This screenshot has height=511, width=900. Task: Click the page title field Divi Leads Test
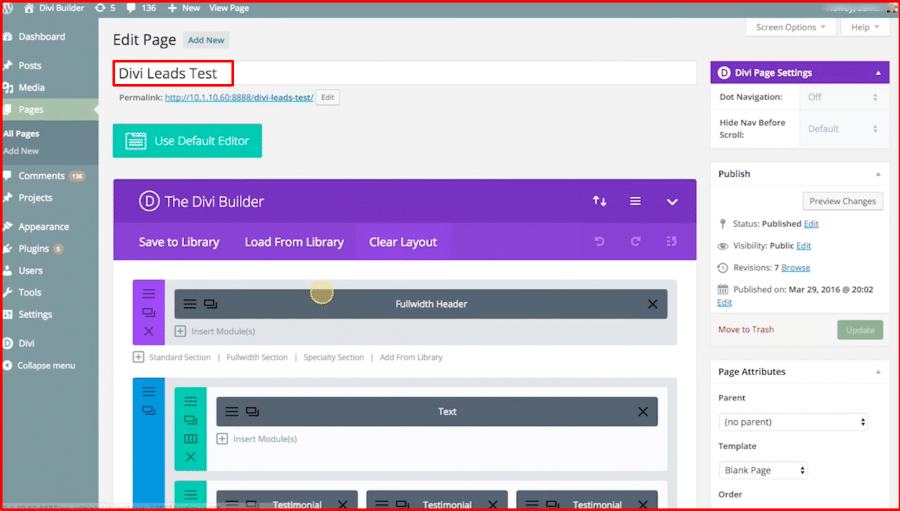(x=405, y=73)
